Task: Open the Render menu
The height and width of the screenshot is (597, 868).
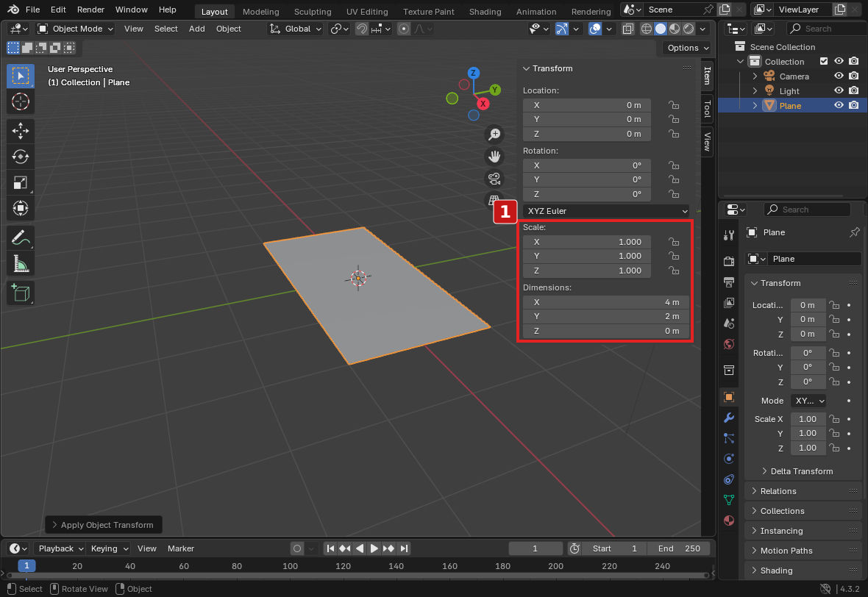Action: click(x=90, y=10)
